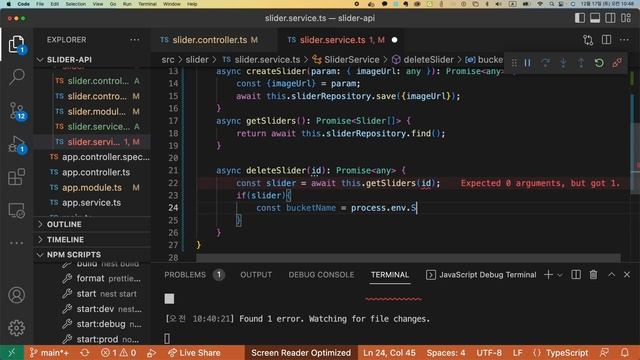This screenshot has height=360, width=640.
Task: Open the Run and Debug view
Action: (17, 144)
